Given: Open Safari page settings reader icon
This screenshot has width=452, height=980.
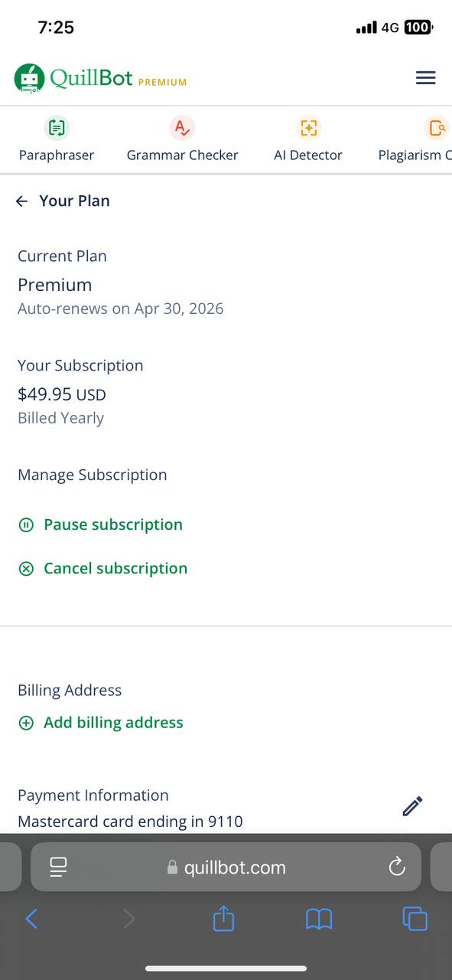Looking at the screenshot, I should coord(58,867).
